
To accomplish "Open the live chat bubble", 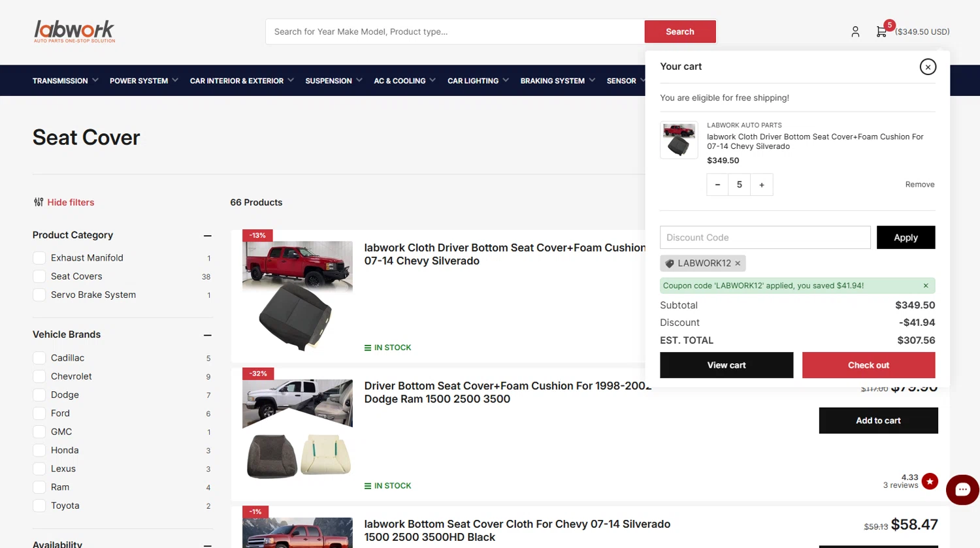I will [x=962, y=490].
